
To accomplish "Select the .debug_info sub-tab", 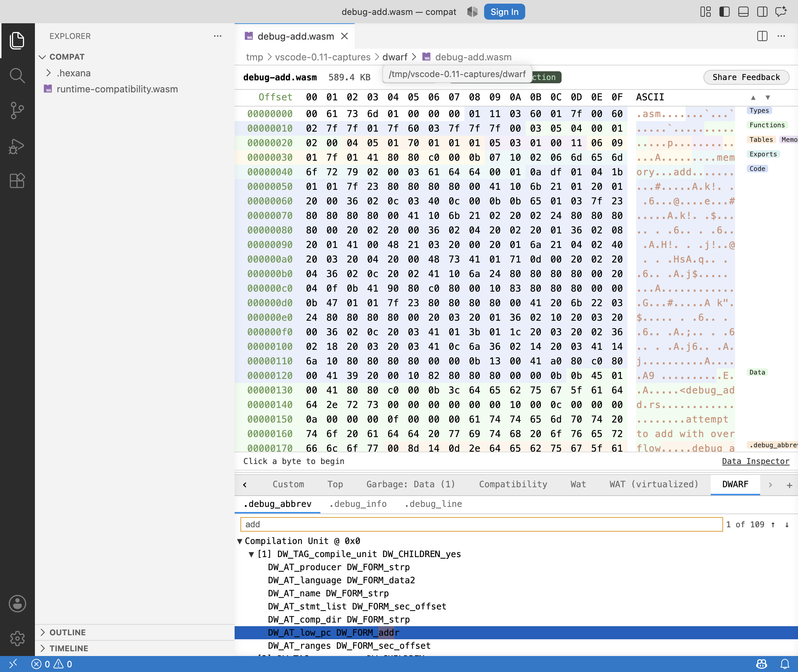I will [358, 504].
